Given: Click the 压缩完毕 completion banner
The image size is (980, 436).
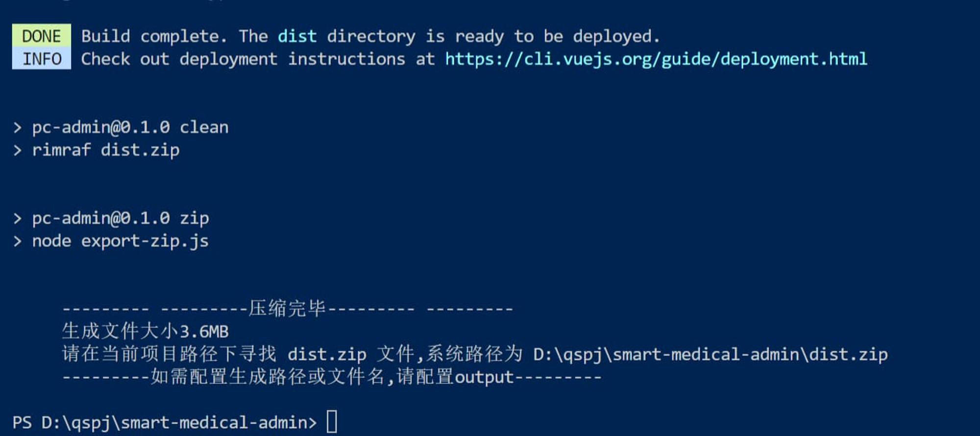Looking at the screenshot, I should coord(288,309).
